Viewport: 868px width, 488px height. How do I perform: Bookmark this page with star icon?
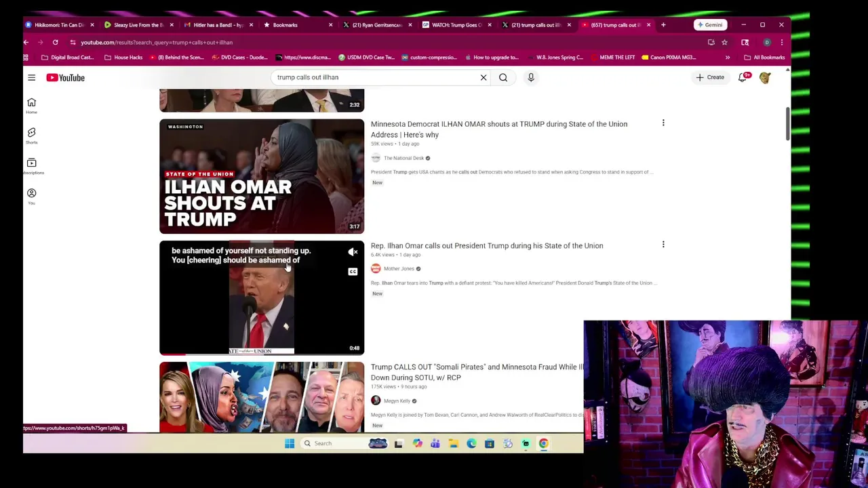724,42
